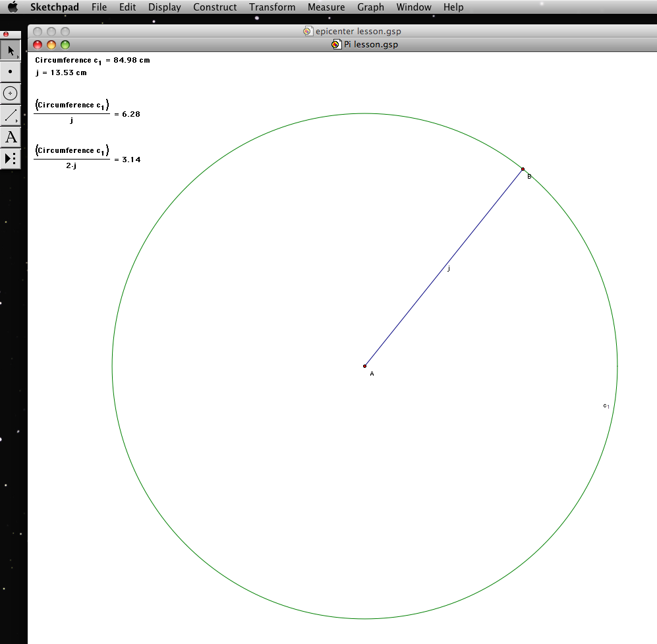Select the 'Circumference c1 = 84.98 cm' measurement
Screen dimensions: 657x644
coord(92,61)
